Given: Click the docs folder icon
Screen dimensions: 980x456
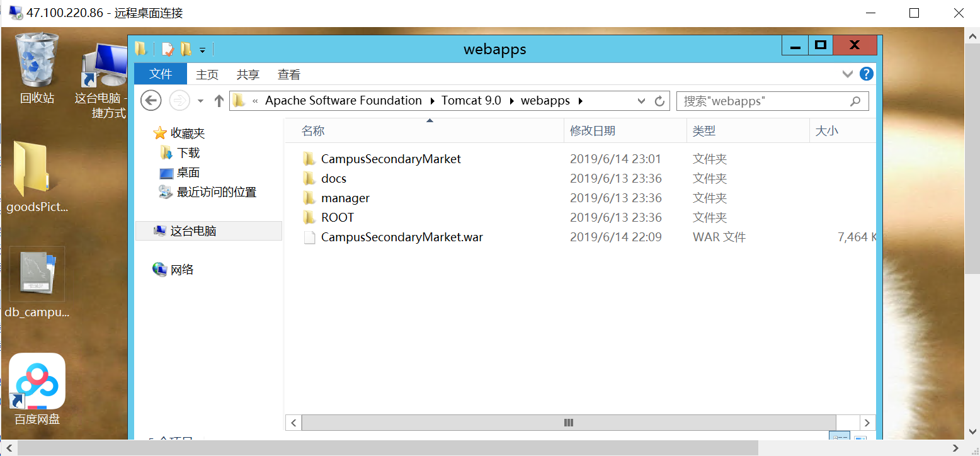Looking at the screenshot, I should tap(309, 178).
